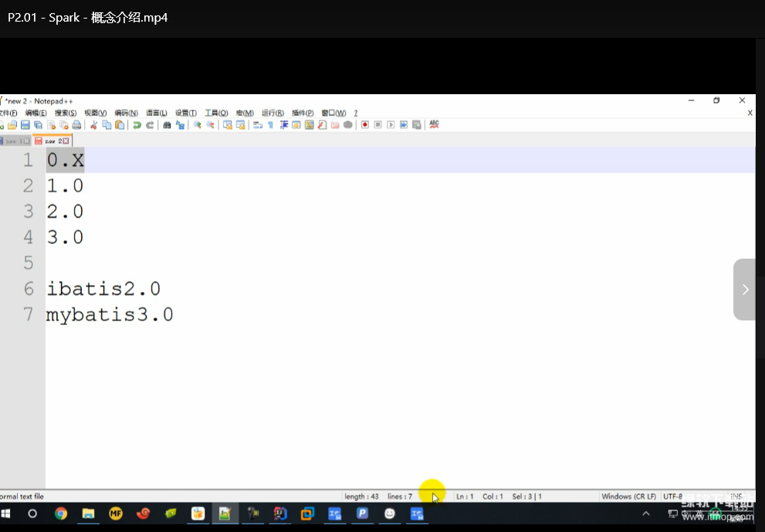Open the 搜索(S) search menu
The width and height of the screenshot is (765, 532).
[66, 113]
